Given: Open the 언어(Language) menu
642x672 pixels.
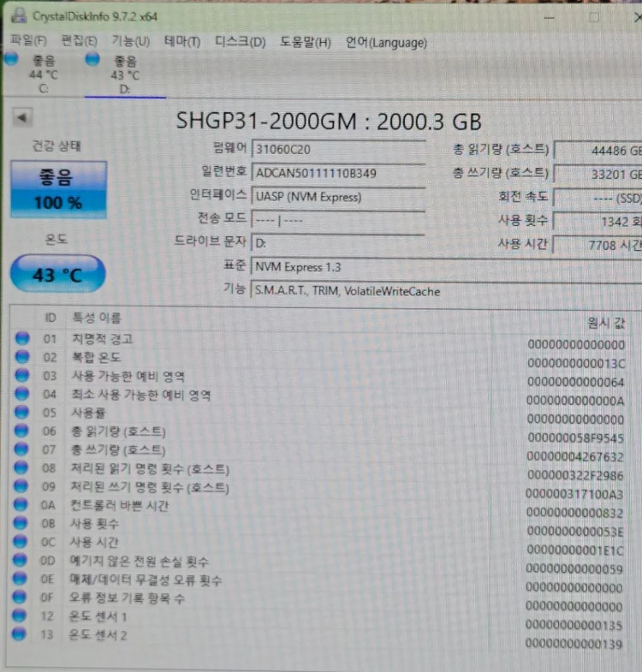Looking at the screenshot, I should click(386, 43).
